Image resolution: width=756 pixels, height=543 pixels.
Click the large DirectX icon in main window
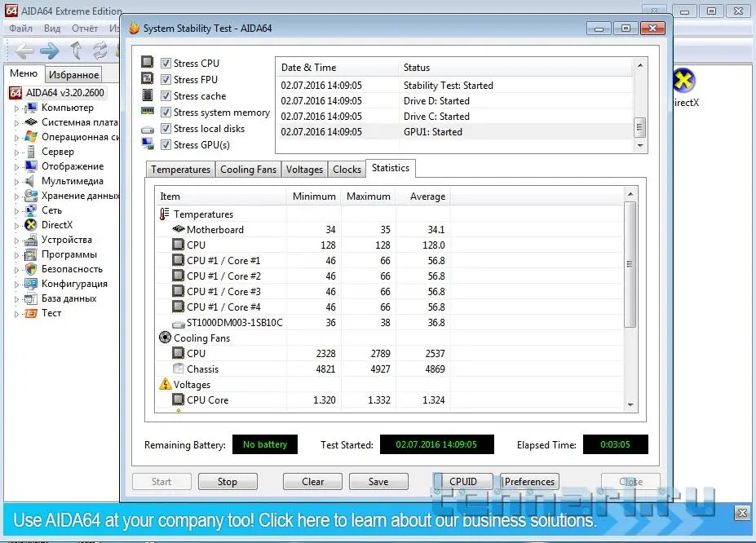683,80
